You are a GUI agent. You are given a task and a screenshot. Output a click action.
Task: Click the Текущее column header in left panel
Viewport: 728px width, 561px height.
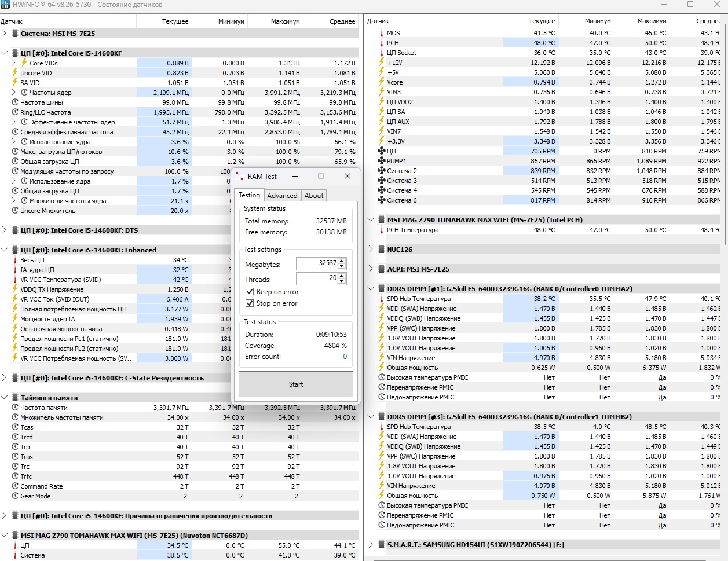164,21
